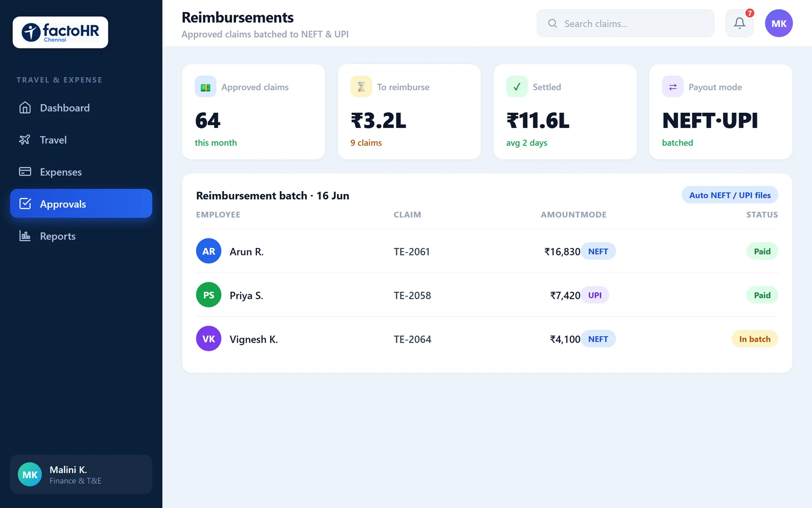Viewport: 812px width, 508px height.
Task: Click the avg 2 days label
Action: click(526, 143)
